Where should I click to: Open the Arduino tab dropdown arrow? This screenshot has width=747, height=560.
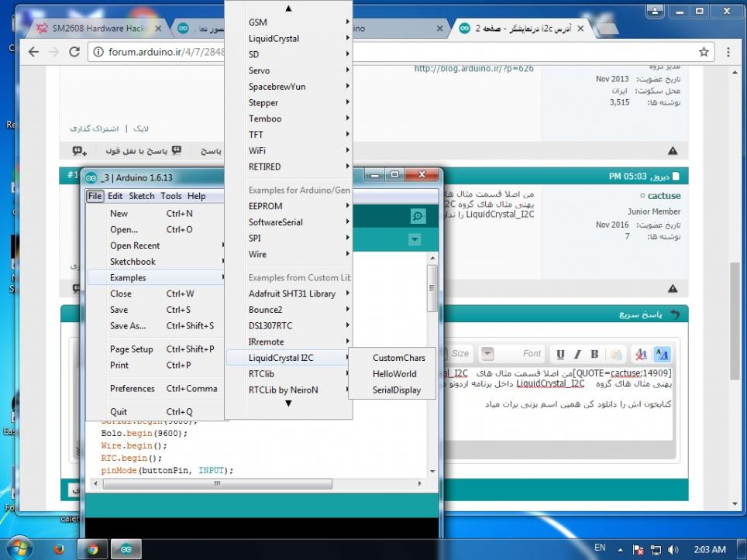pos(415,240)
